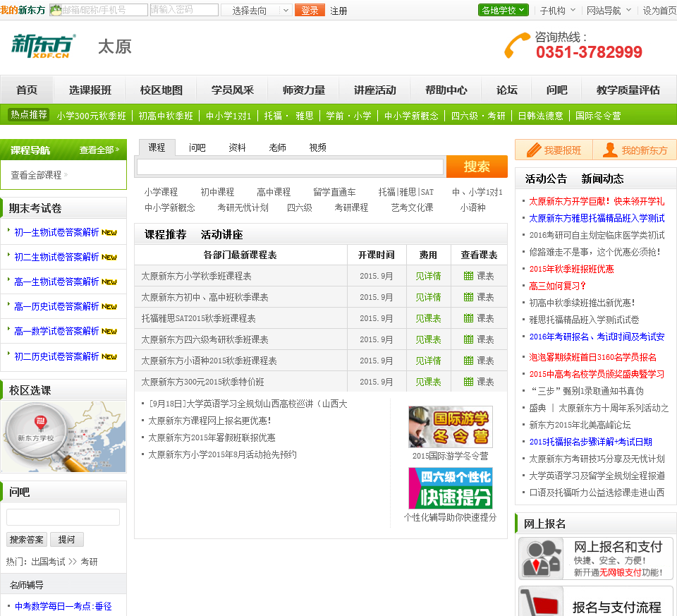
Task: Click the person icon on 我的新东方
Action: click(x=609, y=150)
